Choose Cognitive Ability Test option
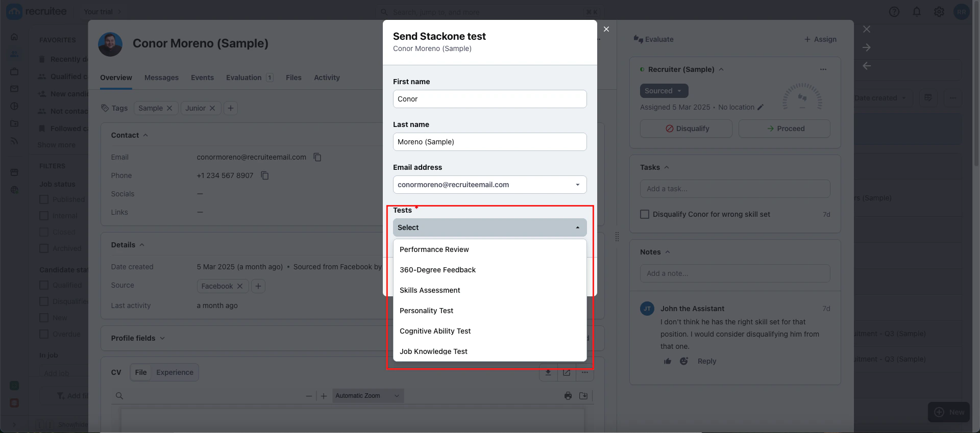 (x=490, y=331)
